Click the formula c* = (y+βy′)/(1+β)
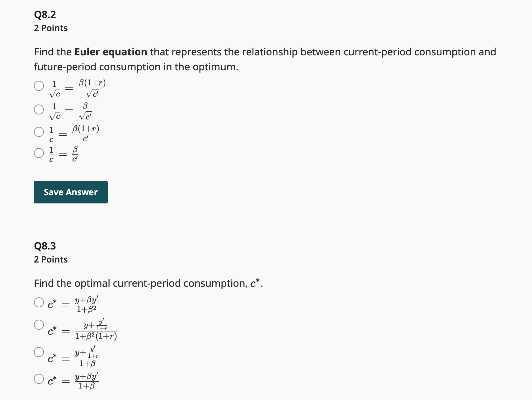 point(73,381)
